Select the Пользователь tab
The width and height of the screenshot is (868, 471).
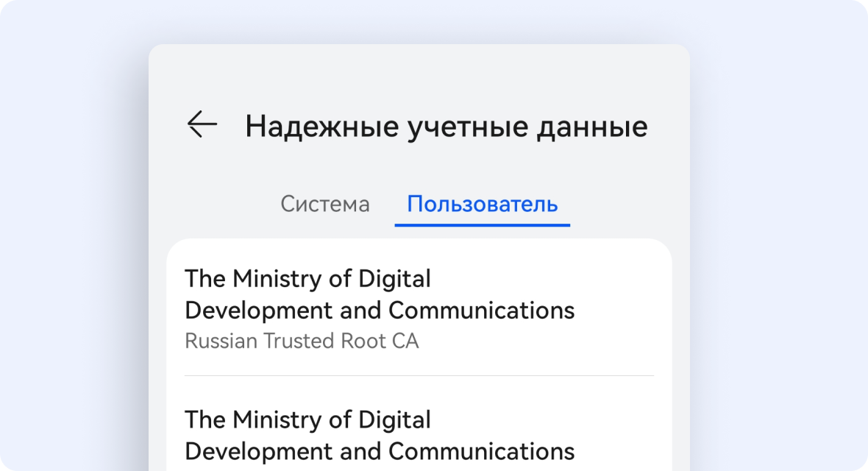pos(482,204)
